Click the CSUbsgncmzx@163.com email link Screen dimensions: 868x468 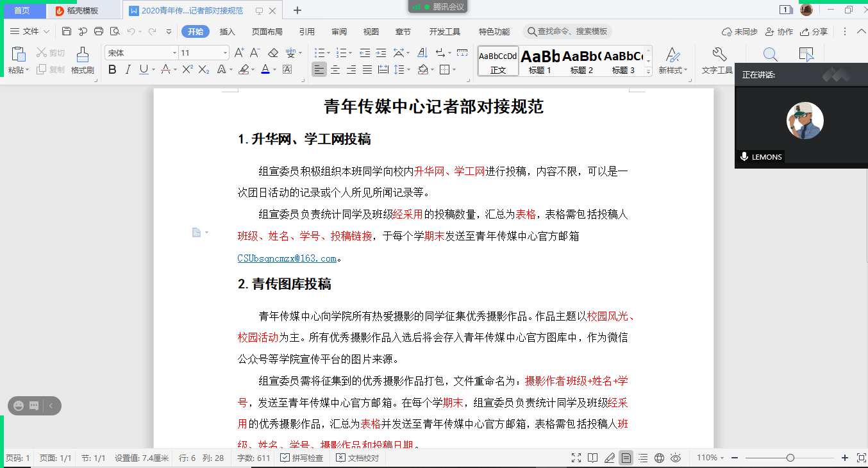(287, 258)
